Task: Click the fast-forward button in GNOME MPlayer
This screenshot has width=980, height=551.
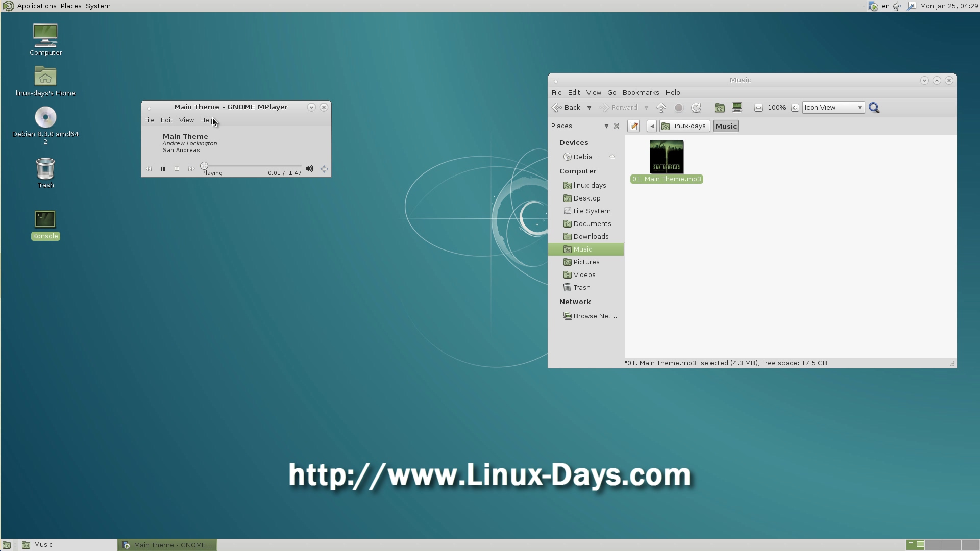Action: [191, 169]
